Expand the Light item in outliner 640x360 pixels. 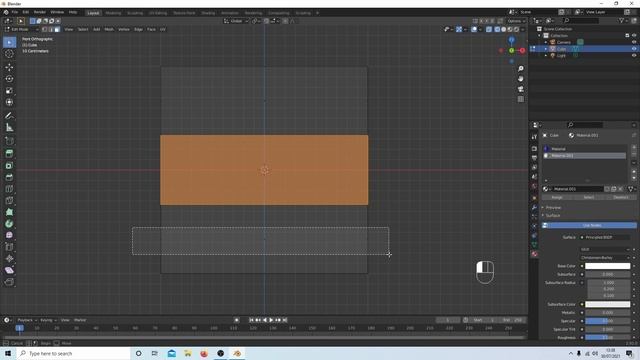546,55
